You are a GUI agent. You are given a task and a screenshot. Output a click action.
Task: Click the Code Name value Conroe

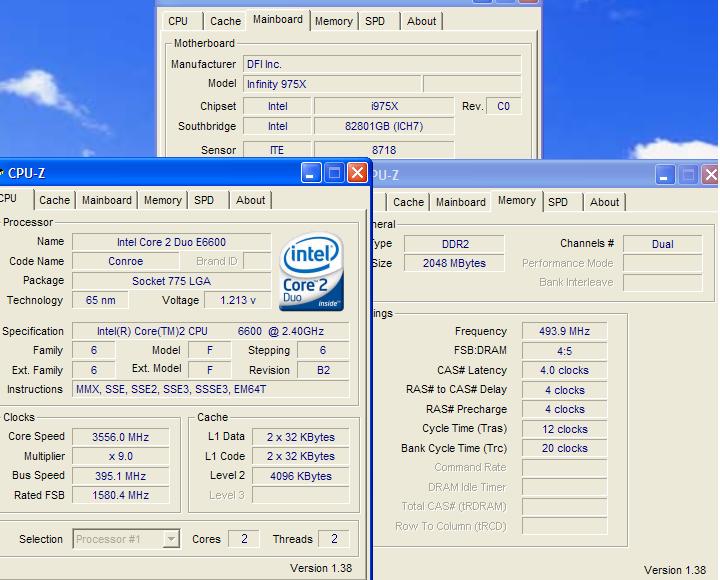[x=125, y=261]
